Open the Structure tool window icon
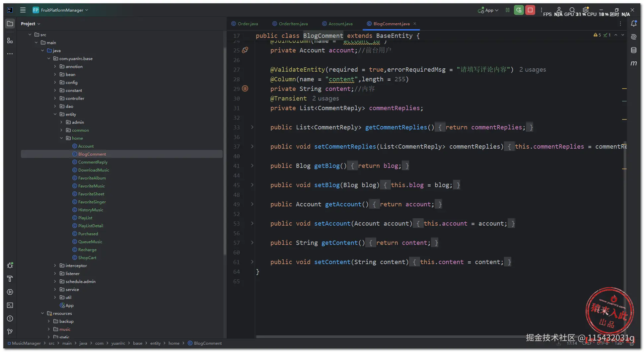The height and width of the screenshot is (352, 644). click(10, 40)
